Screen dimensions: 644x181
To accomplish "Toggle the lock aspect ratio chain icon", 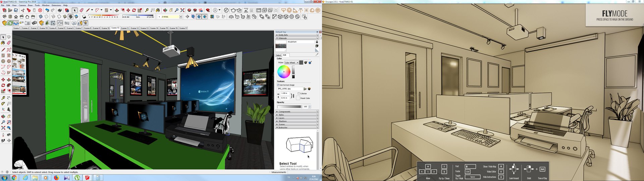I will [293, 96].
